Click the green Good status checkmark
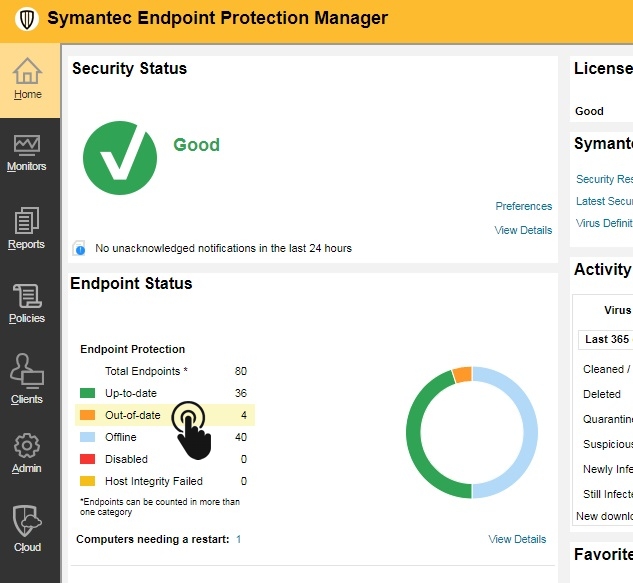Screen dimensions: 633x583 click(120, 158)
